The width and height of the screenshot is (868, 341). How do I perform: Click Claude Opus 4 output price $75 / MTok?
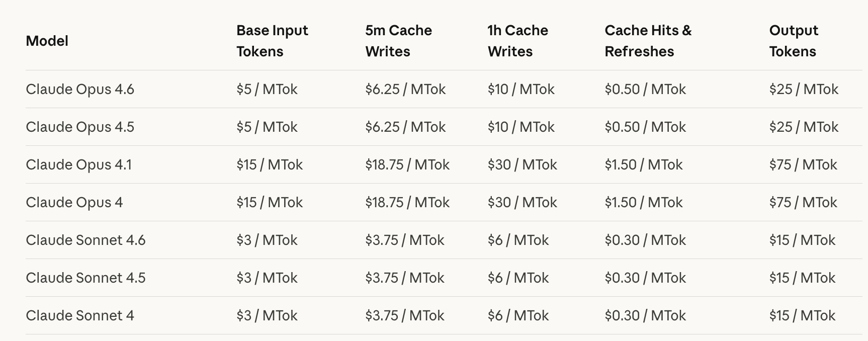[803, 202]
